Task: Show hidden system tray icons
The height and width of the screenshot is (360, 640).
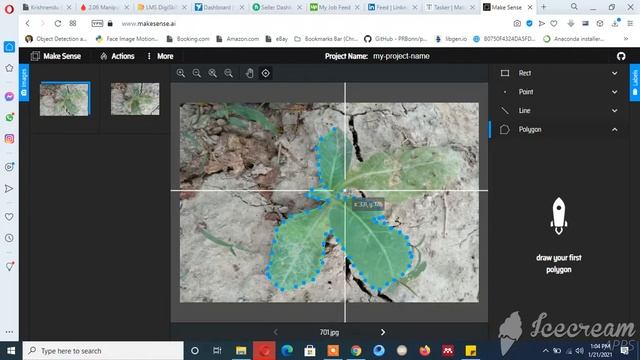Action: (545, 351)
